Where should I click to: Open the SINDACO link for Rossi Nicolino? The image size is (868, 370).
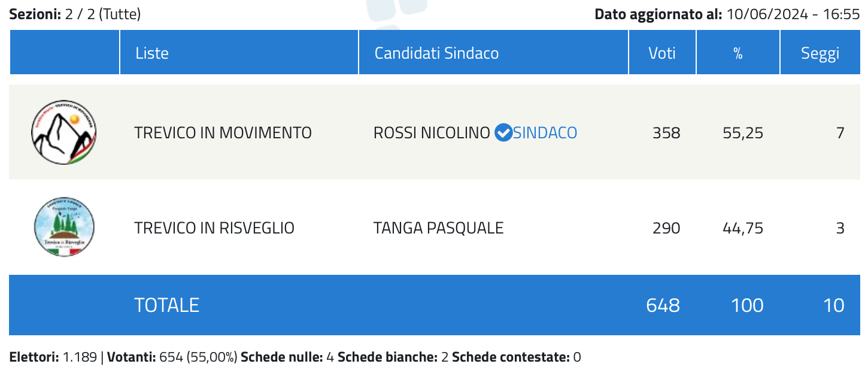pos(545,132)
